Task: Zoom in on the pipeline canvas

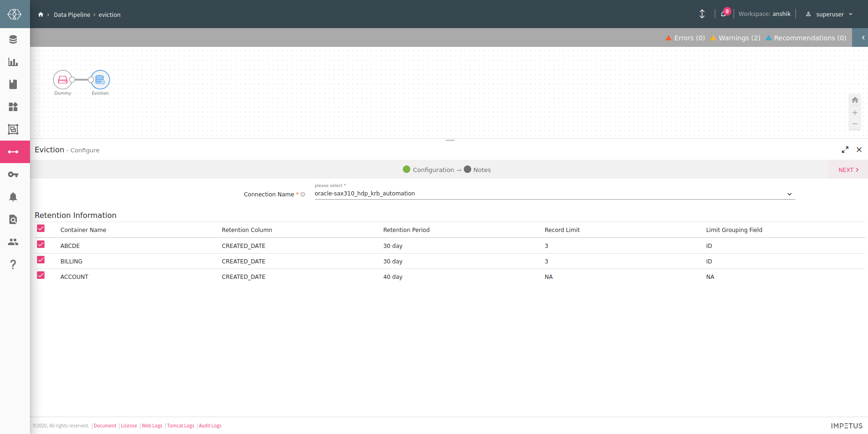Action: click(855, 113)
